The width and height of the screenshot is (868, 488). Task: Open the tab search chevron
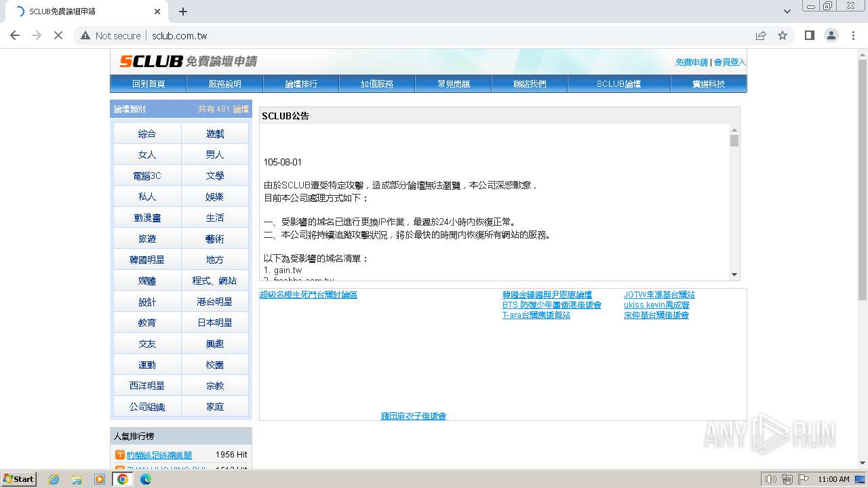point(787,12)
